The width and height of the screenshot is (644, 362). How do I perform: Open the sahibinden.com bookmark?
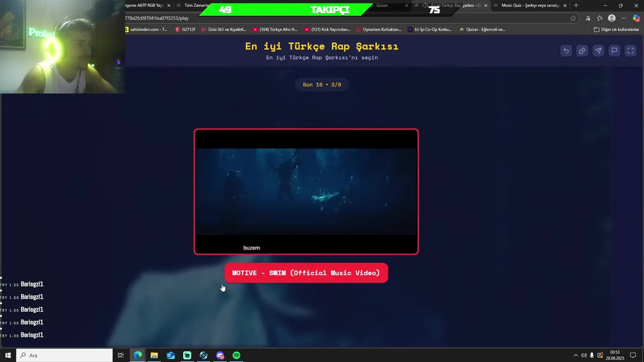[x=146, y=30]
